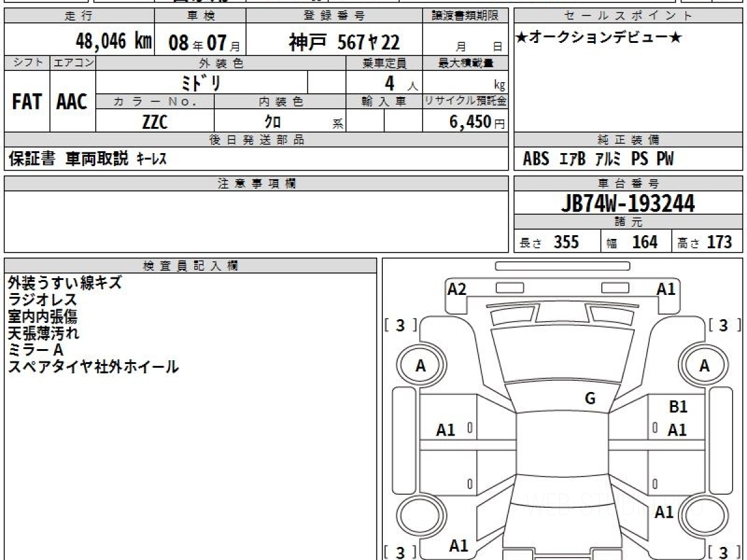Screen dimensions: 747x560
Task: Click the 保証書 deferred shipping item
Action: 32,159
